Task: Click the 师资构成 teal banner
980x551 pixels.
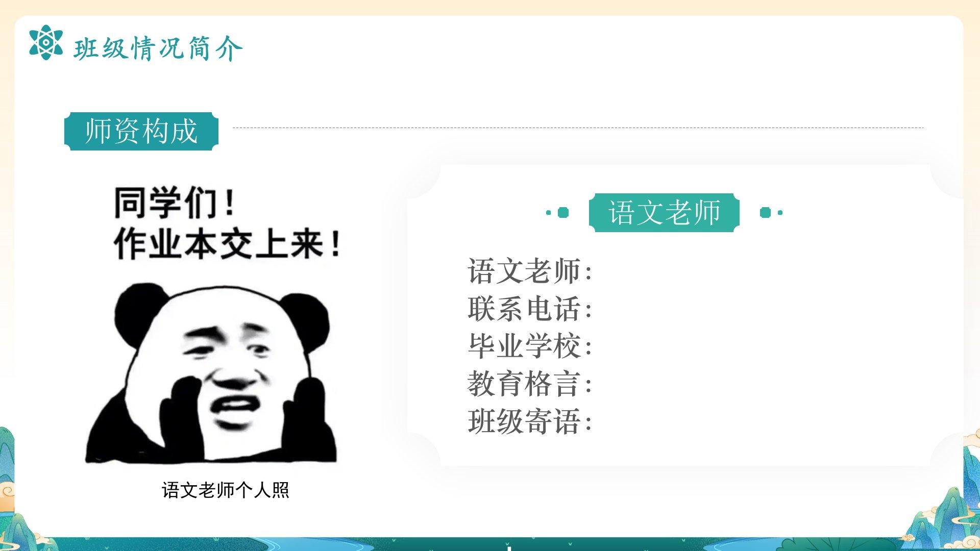Action: point(141,131)
